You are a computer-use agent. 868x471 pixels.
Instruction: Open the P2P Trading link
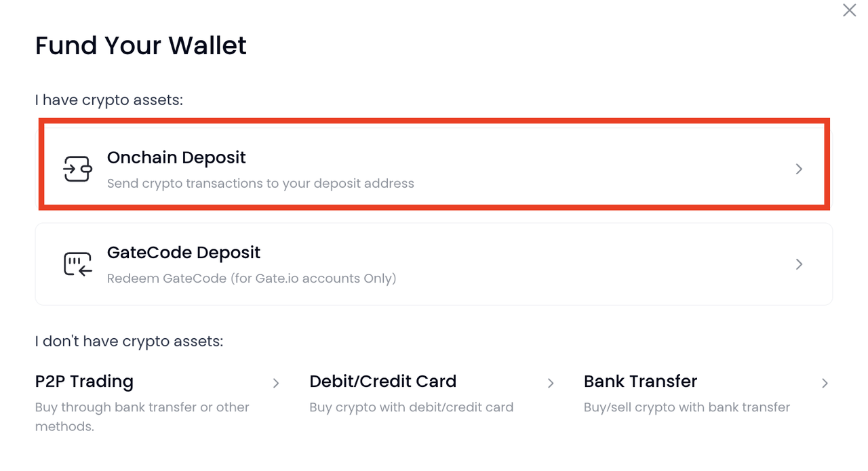click(84, 382)
